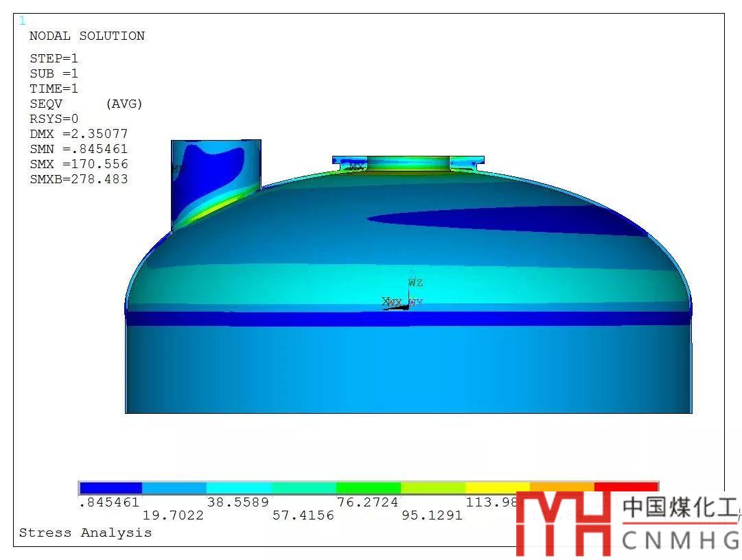Select the cyan legend color band
742x560 pixels.
[239, 488]
